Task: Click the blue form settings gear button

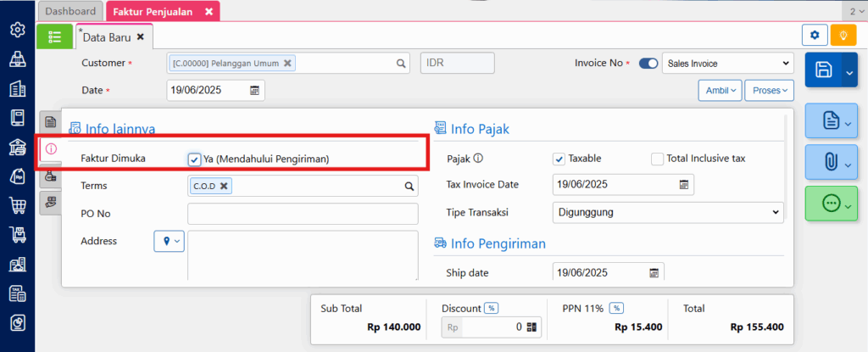Action: 815,35
